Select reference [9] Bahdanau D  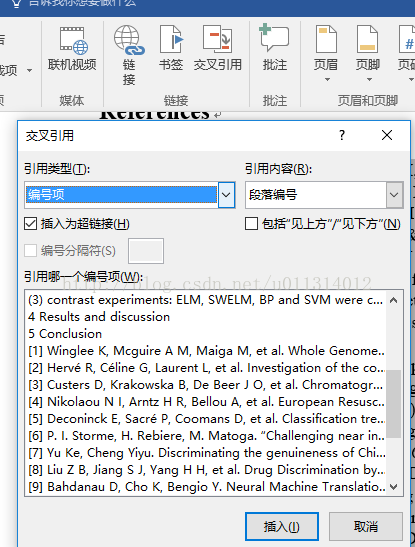point(206,487)
